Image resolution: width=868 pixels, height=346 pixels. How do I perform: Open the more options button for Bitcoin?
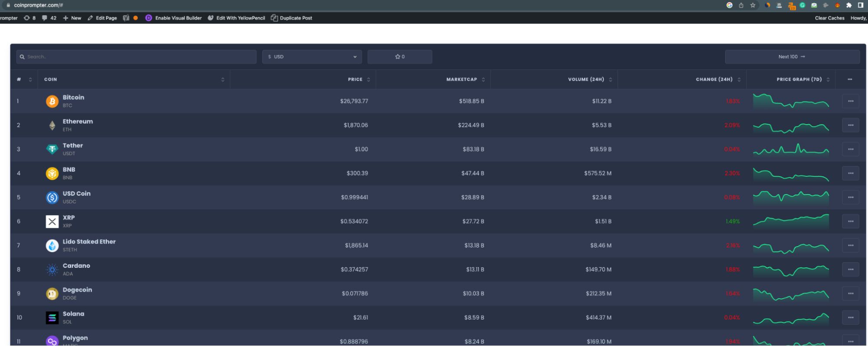(850, 101)
